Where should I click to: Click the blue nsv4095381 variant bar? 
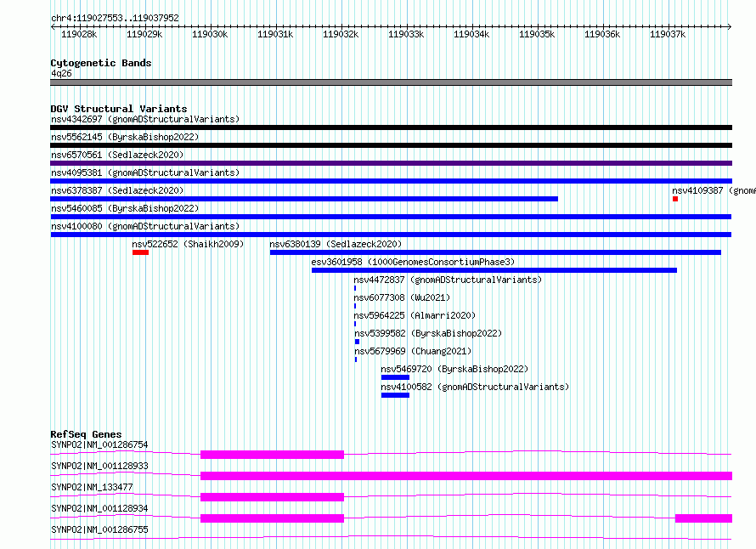pyautogui.click(x=391, y=181)
